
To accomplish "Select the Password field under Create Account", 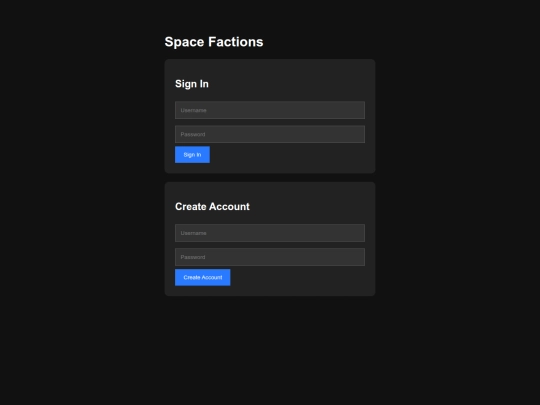I will 270,257.
